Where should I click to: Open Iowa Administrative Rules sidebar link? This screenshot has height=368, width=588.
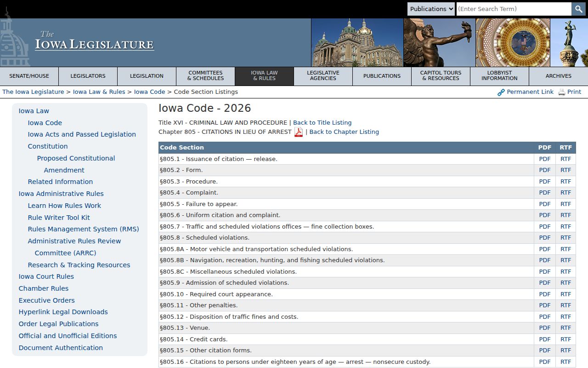(x=61, y=194)
